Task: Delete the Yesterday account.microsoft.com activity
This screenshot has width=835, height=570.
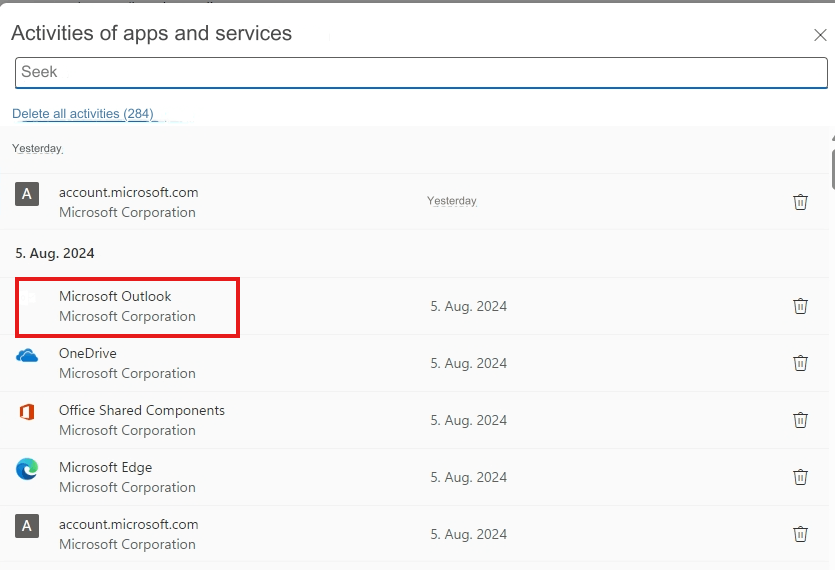Action: 800,202
